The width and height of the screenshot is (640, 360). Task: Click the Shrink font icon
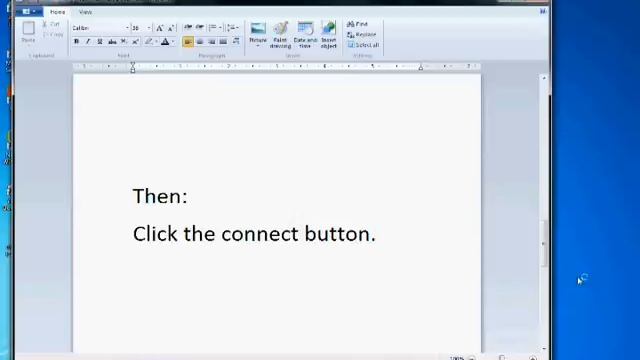click(x=171, y=28)
